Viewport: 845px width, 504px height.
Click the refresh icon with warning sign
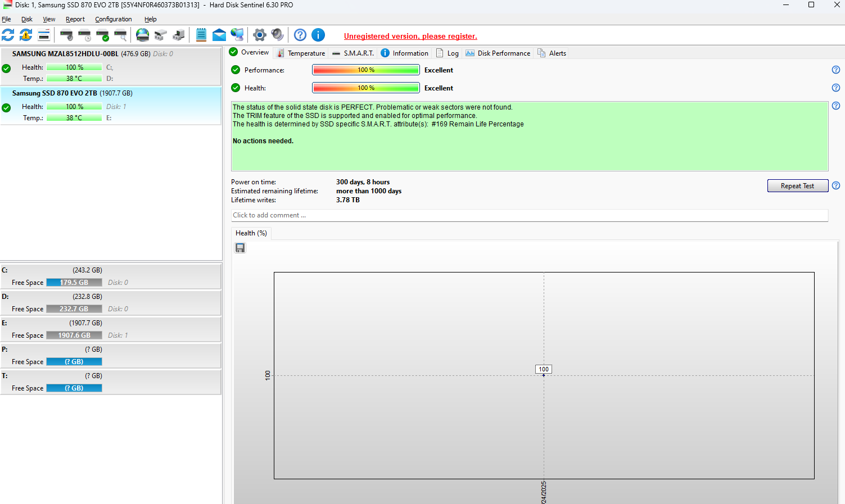[x=26, y=35]
